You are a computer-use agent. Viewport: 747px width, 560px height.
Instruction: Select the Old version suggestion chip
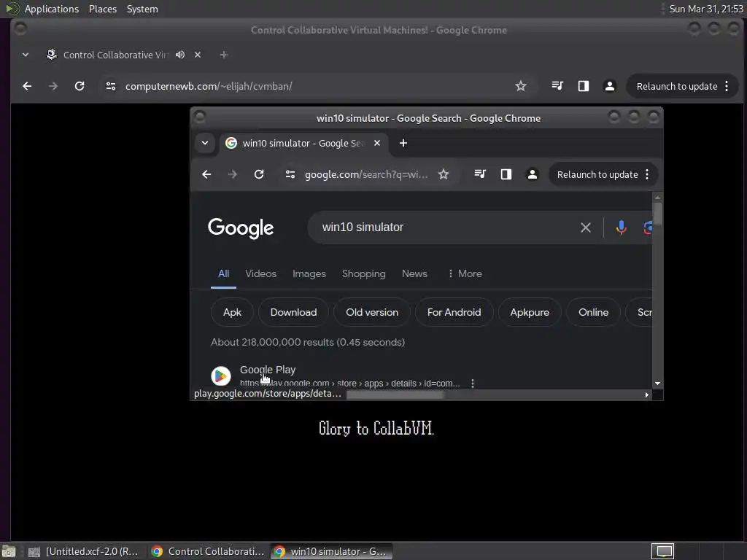pyautogui.click(x=372, y=312)
